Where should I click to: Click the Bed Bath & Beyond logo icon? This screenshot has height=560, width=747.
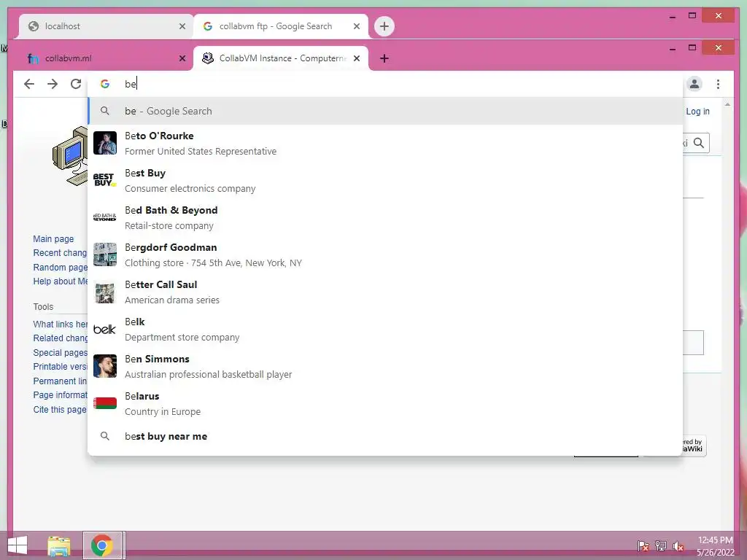(x=105, y=217)
